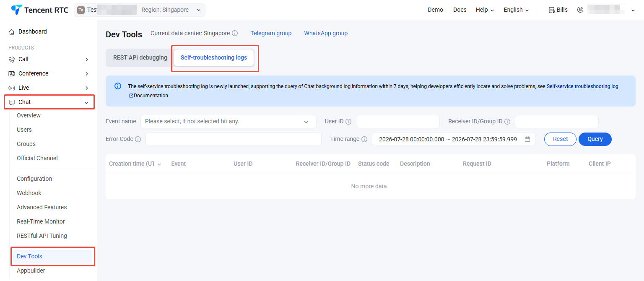Screen dimensions: 644x281
Task: Click the Platform column header
Action: 558,164
